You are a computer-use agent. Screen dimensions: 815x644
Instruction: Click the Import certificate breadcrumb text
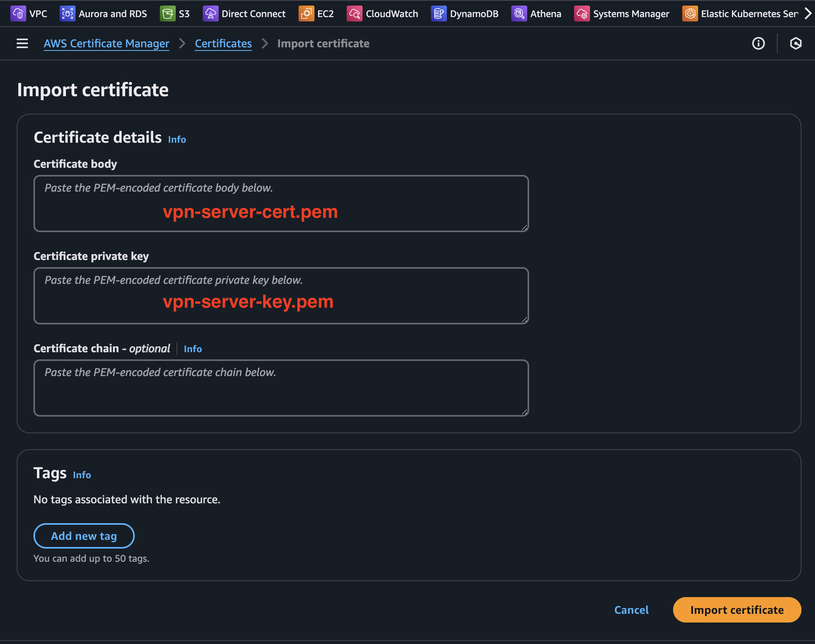coord(323,43)
